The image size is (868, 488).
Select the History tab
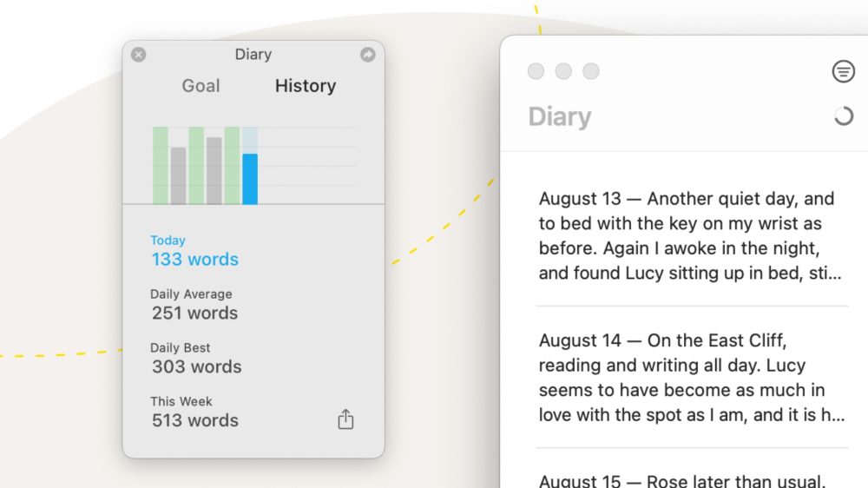305,86
